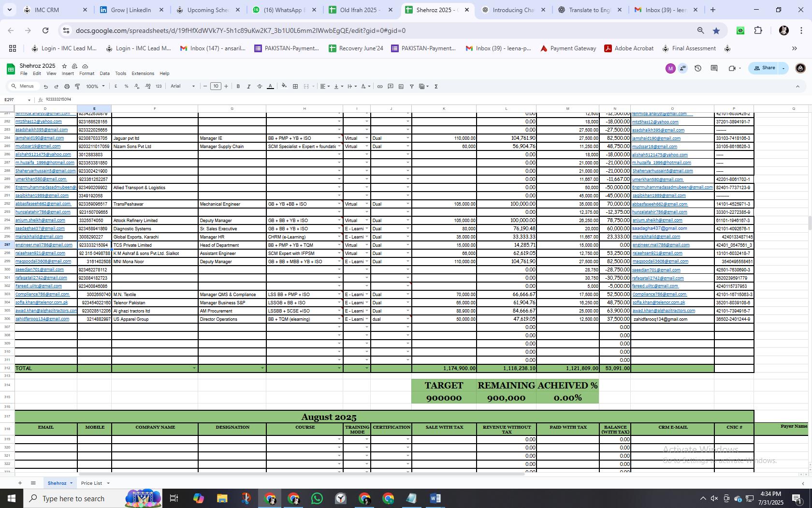Image resolution: width=812 pixels, height=508 pixels.
Task: Increase decimal places
Action: (148, 87)
